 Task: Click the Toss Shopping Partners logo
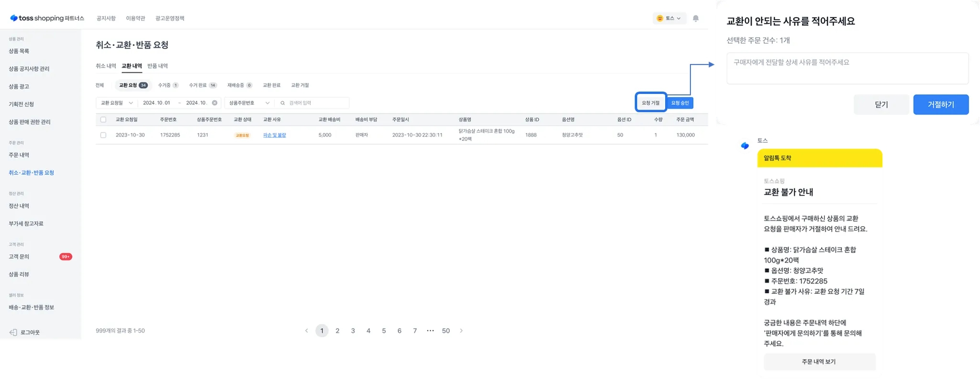click(47, 18)
